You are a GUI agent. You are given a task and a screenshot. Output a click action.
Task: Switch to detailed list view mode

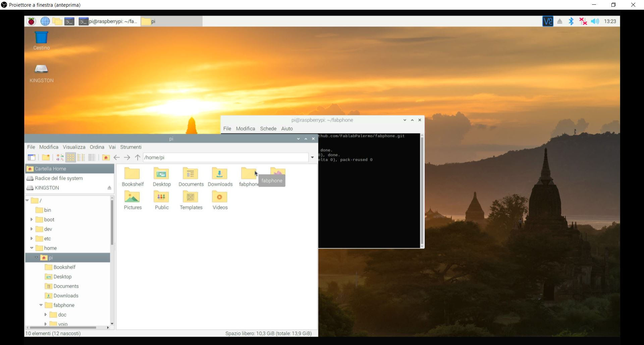[92, 157]
